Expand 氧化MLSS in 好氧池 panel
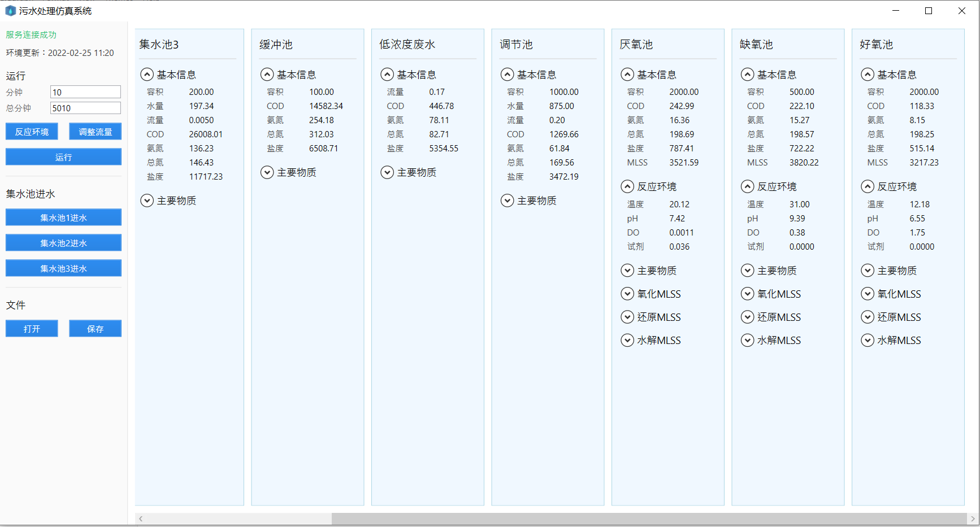Viewport: 980px width, 527px height. (868, 294)
